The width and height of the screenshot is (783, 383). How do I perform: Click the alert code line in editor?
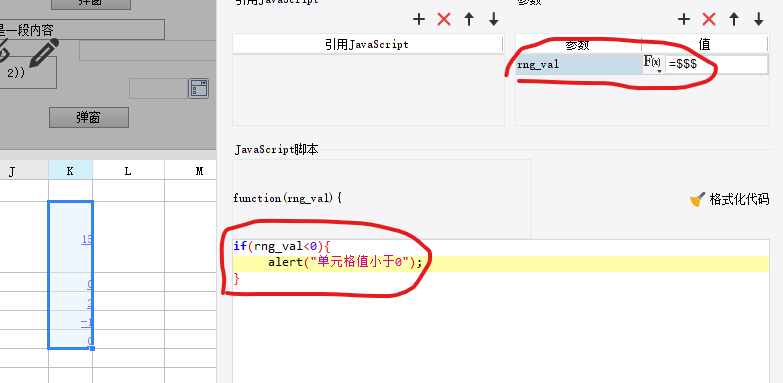tap(501, 263)
